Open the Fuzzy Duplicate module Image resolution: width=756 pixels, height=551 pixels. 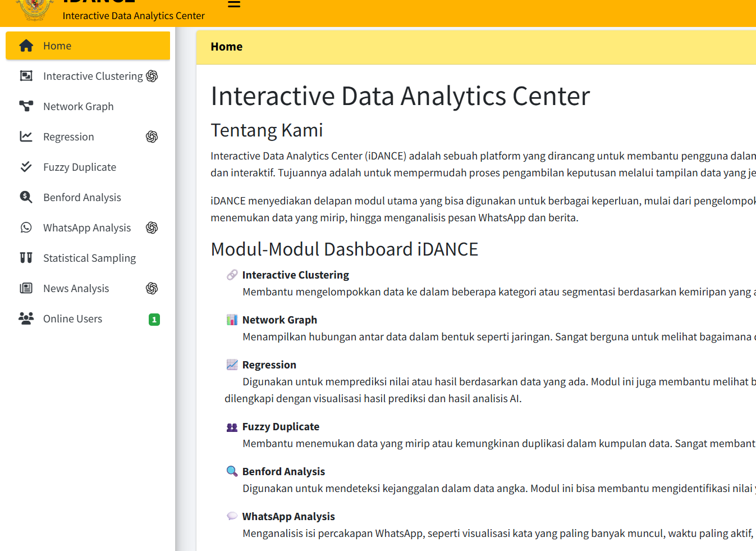(x=80, y=167)
